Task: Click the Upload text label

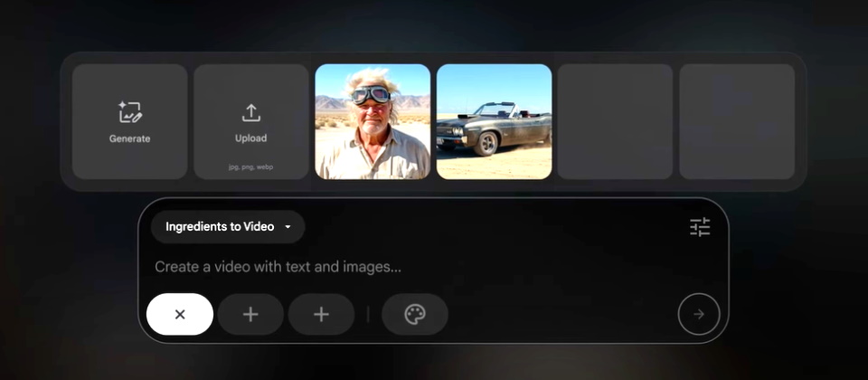Action: [x=251, y=138]
